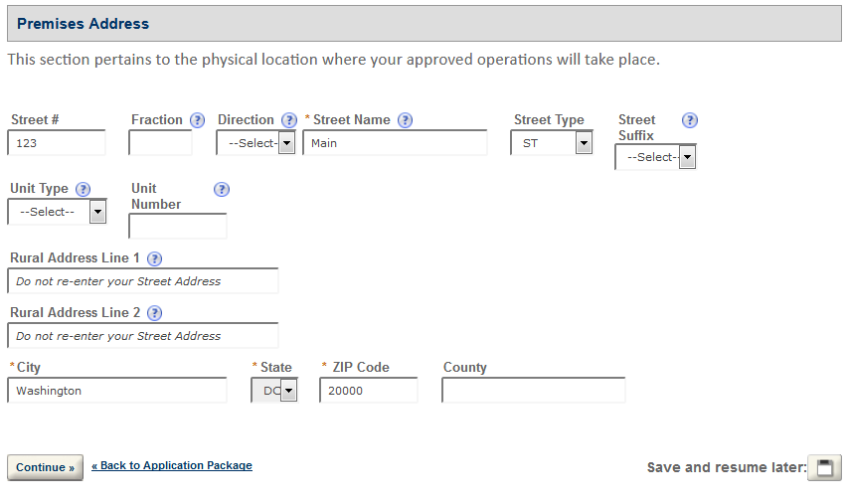
Task: Click Unit Type help icon
Action: tap(84, 189)
